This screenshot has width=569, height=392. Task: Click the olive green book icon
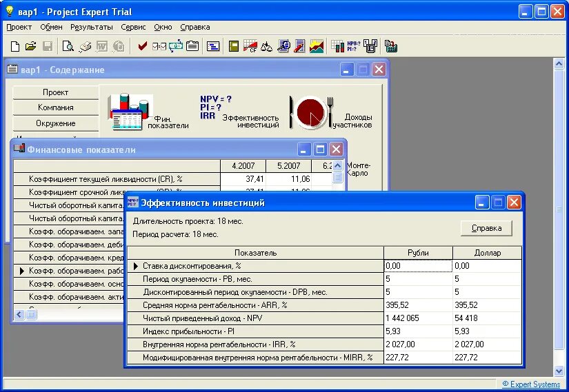[x=234, y=46]
